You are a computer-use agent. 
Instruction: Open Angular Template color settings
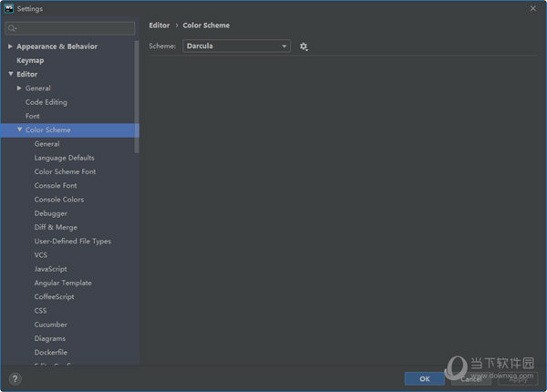click(x=63, y=283)
